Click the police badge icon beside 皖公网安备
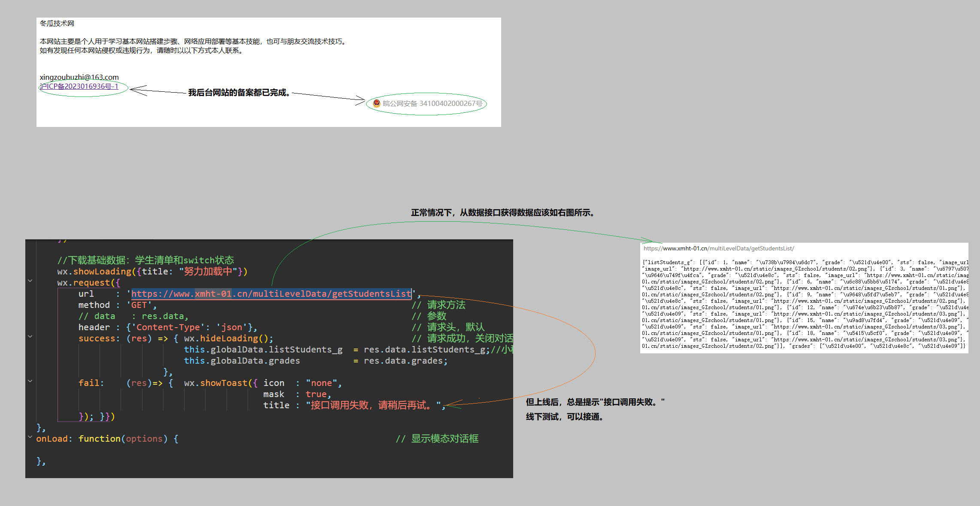Screen dimensions: 980x506 377,103
